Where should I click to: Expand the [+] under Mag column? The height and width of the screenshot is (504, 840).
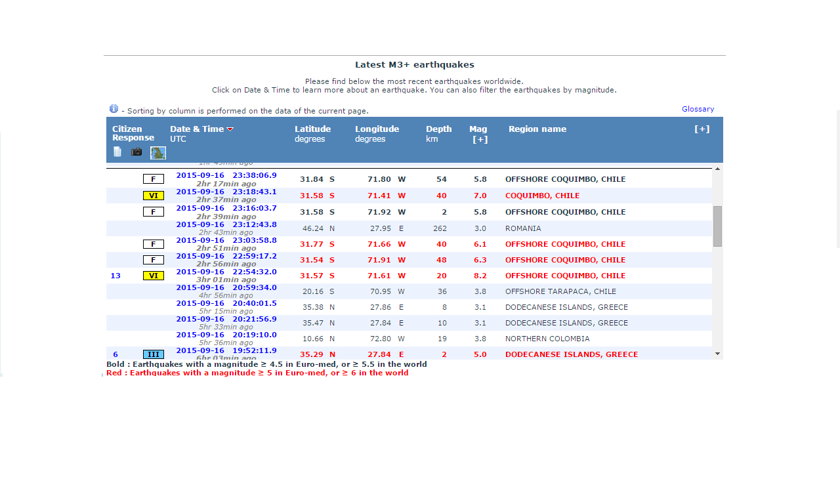[480, 139]
